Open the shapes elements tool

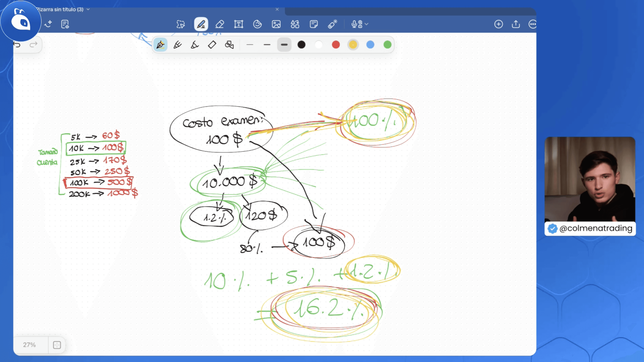(x=295, y=24)
